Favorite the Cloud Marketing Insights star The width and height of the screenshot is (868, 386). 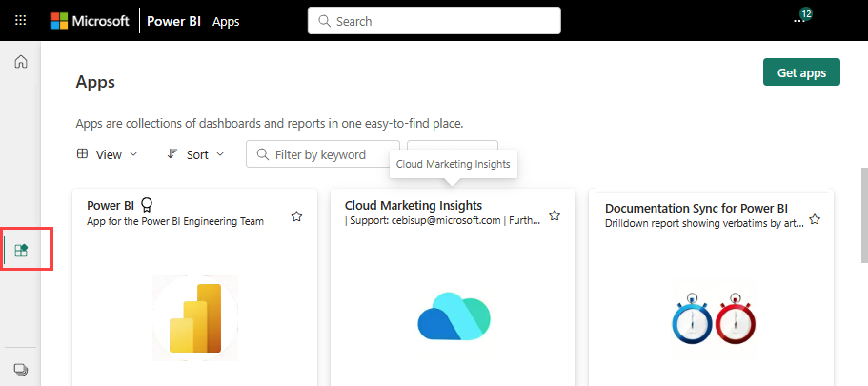click(x=555, y=215)
